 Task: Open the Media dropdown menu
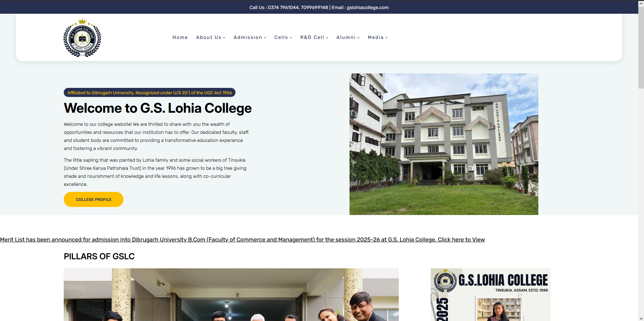click(378, 37)
